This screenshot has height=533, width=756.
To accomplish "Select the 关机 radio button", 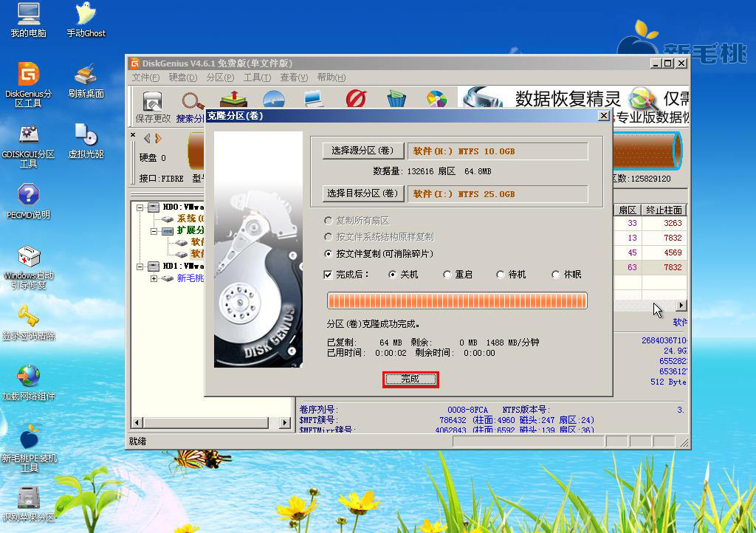I will coord(403,275).
